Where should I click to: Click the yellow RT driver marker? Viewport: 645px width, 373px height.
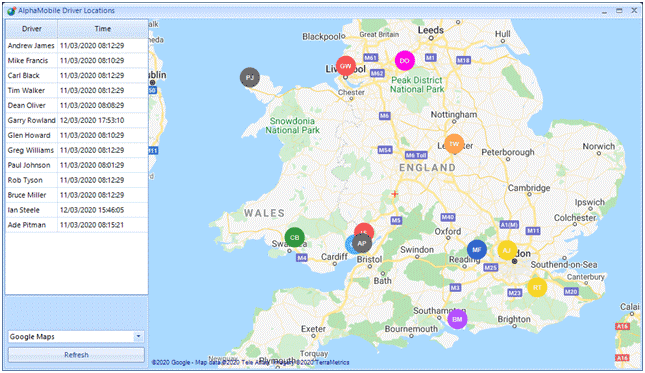[537, 287]
